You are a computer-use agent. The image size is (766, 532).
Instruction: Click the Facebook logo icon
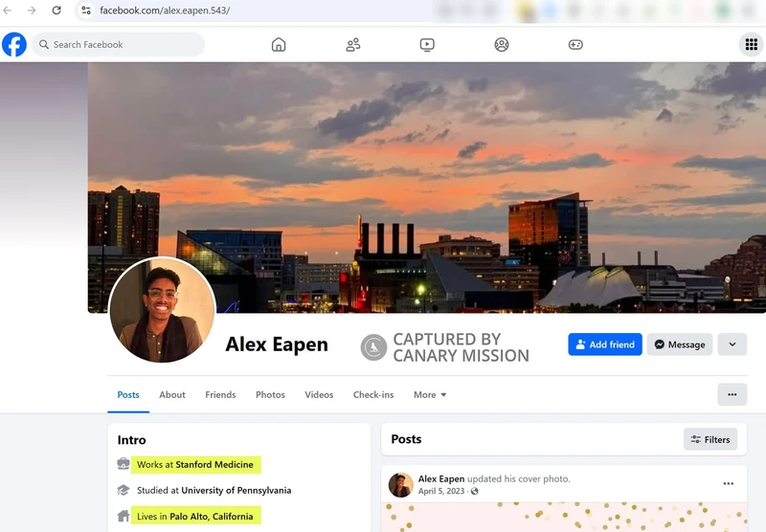[14, 44]
